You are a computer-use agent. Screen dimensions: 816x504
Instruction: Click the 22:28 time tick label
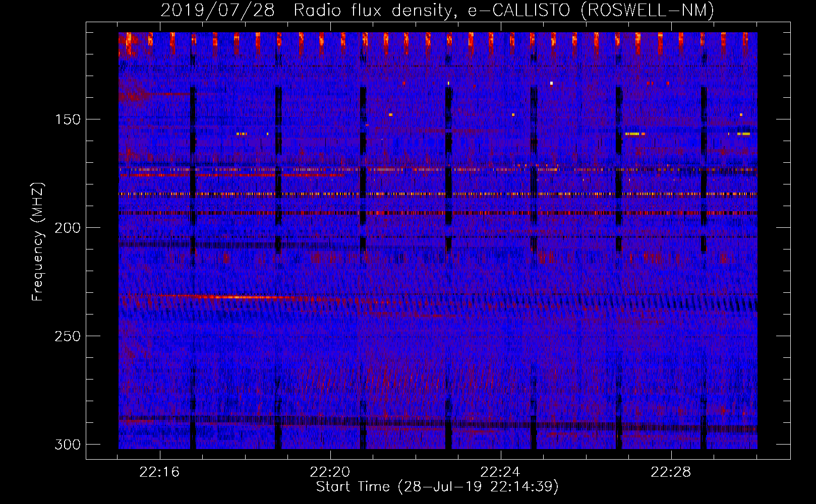(671, 472)
